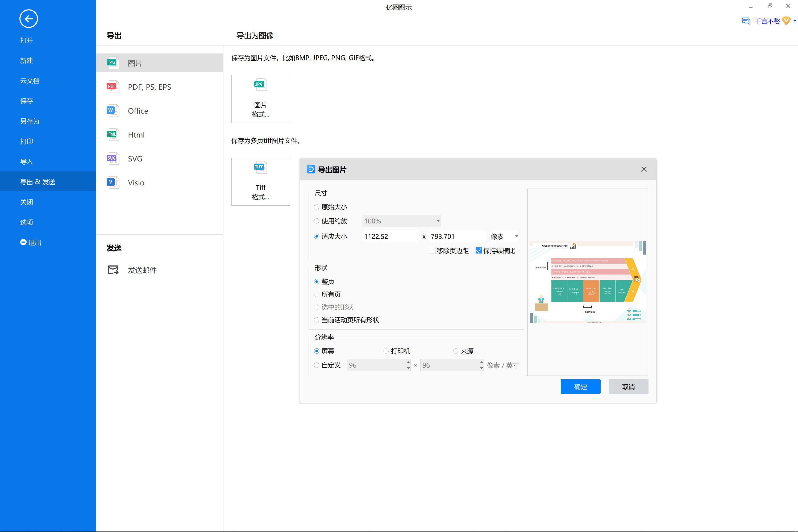Select 新建 in the sidebar

26,60
